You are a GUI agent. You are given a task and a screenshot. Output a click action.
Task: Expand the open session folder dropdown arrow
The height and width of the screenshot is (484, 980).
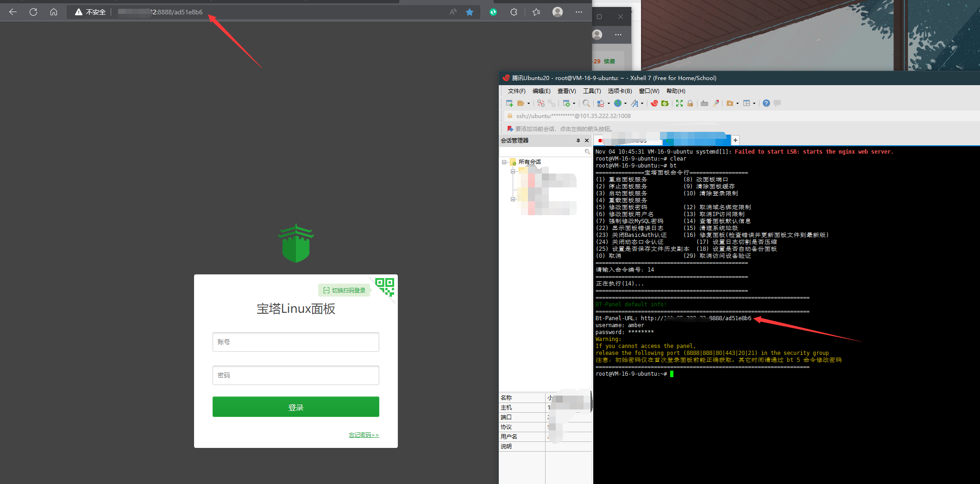point(528,103)
